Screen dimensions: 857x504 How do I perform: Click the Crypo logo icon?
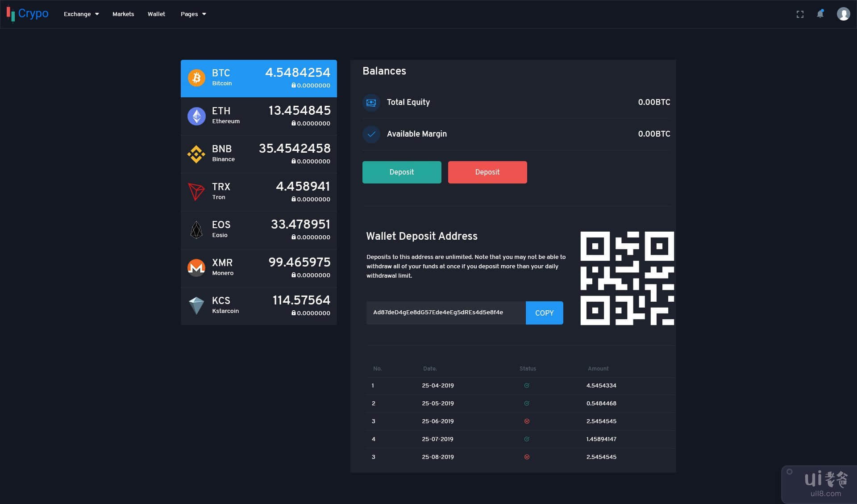pyautogui.click(x=11, y=14)
